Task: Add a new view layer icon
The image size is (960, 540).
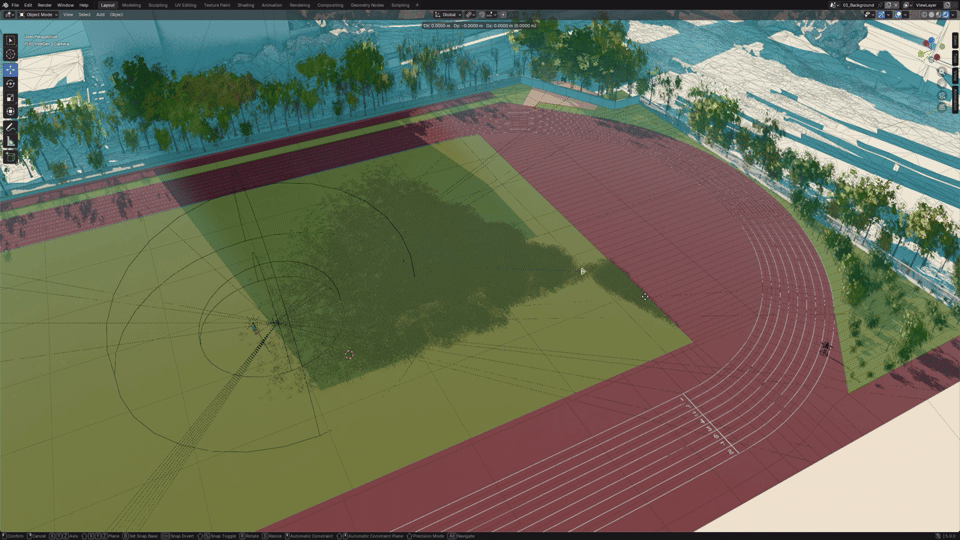Action: point(947,5)
